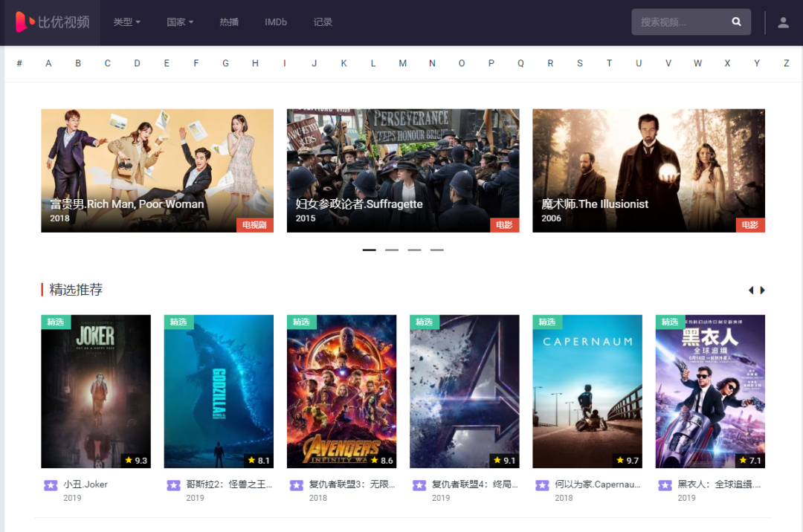The width and height of the screenshot is (803, 532).
Task: Jump to the fourth carousel slide indicator
Action: click(436, 250)
